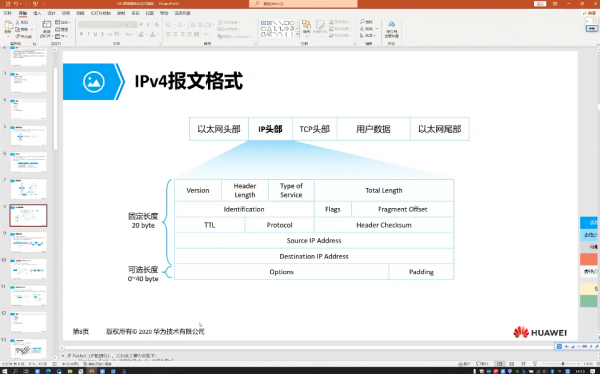
Task: Click the Find magnifier icon in editing group
Action: point(362,22)
